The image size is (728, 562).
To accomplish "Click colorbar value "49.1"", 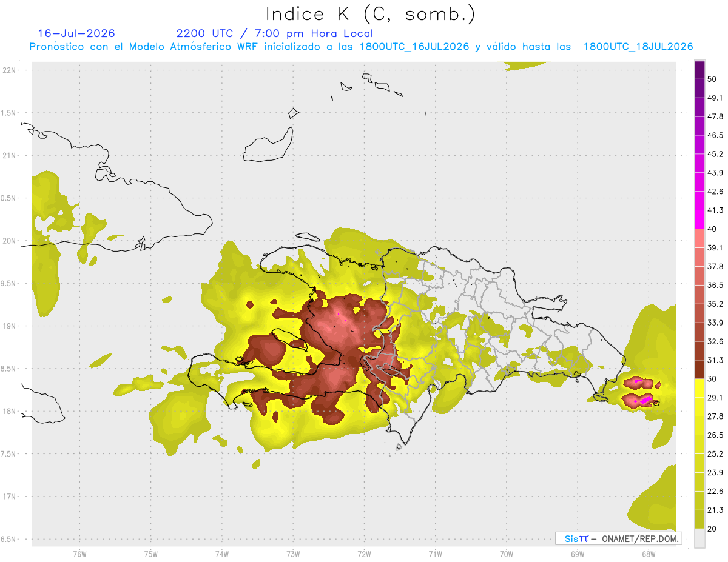I will pyautogui.click(x=715, y=98).
